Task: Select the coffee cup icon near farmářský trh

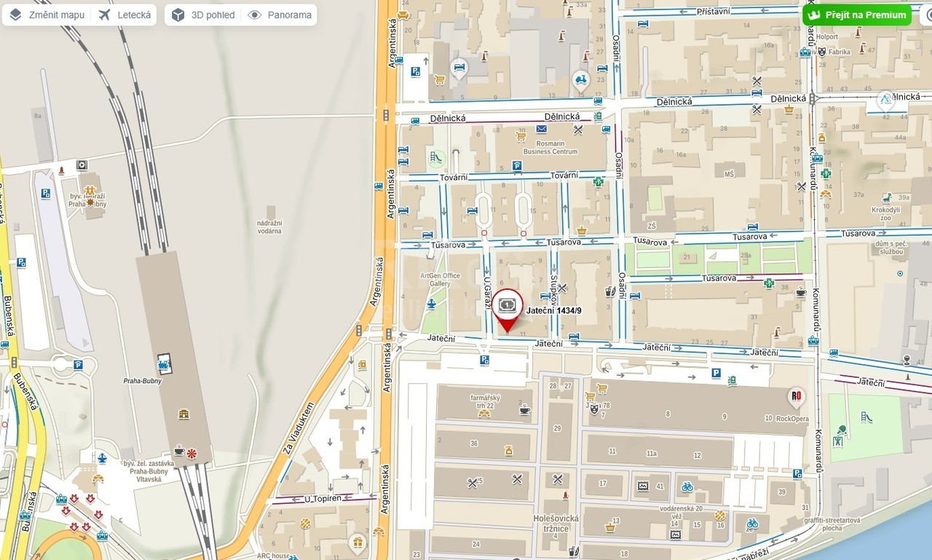Action: 524,410
